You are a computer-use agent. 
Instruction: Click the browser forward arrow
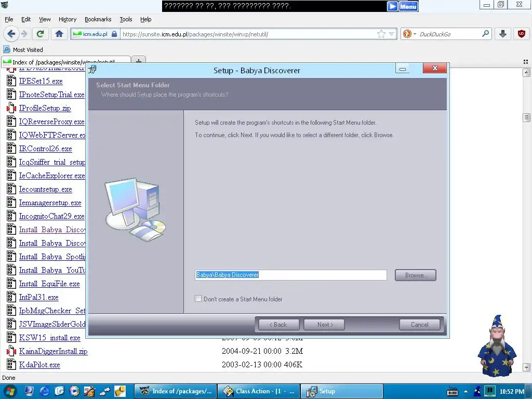click(x=24, y=34)
